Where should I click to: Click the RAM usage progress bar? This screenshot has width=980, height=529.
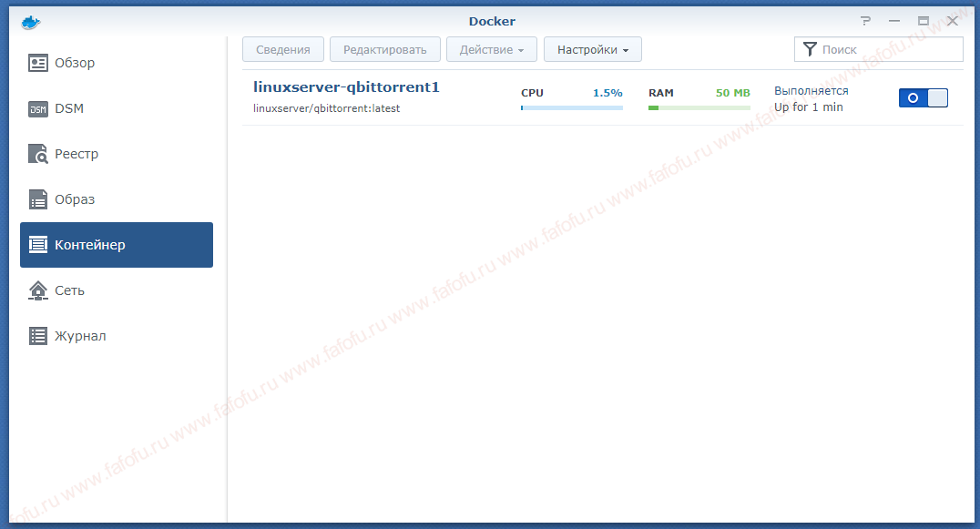pos(699,108)
